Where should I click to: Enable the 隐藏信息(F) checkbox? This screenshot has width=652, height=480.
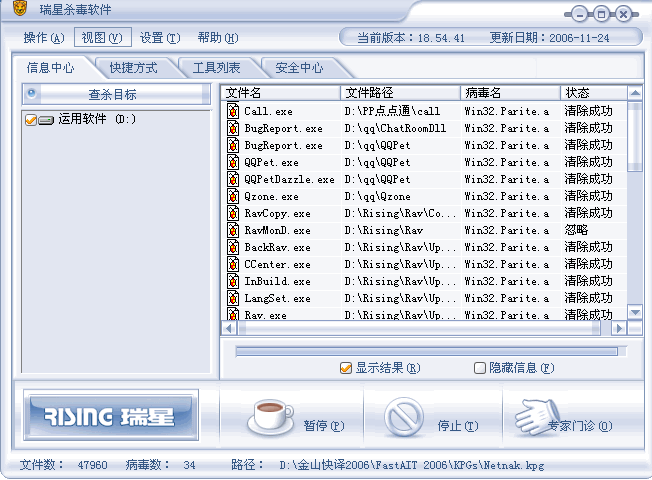tap(480, 368)
